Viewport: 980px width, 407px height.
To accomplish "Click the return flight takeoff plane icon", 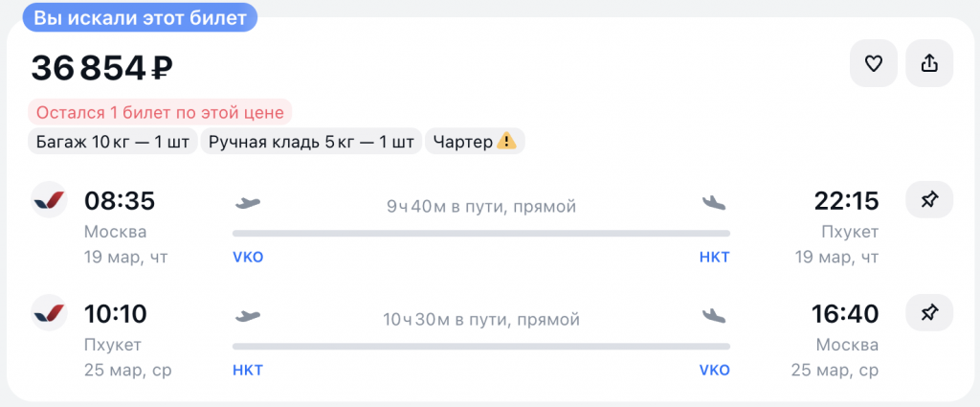I will click(248, 315).
